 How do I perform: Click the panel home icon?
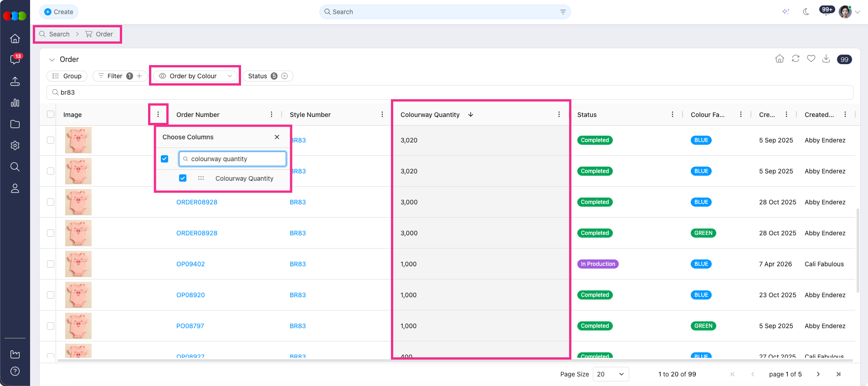point(780,59)
